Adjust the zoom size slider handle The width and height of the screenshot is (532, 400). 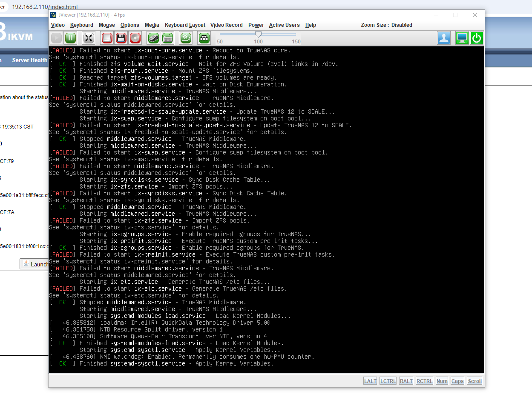(x=258, y=34)
